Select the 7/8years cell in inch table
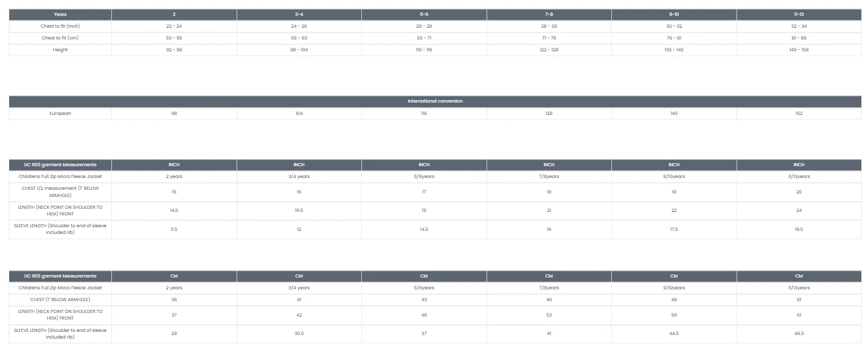This screenshot has height=355, width=868. [549, 176]
